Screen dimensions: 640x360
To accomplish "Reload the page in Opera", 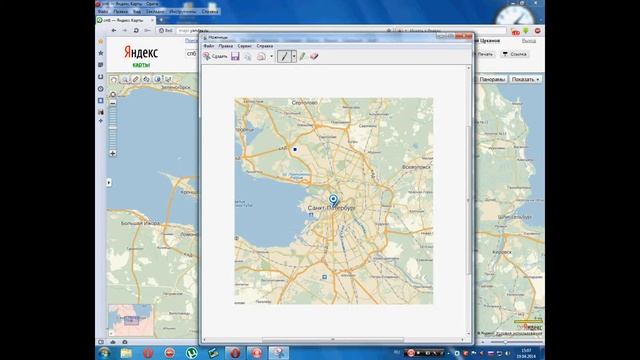I will point(136,30).
